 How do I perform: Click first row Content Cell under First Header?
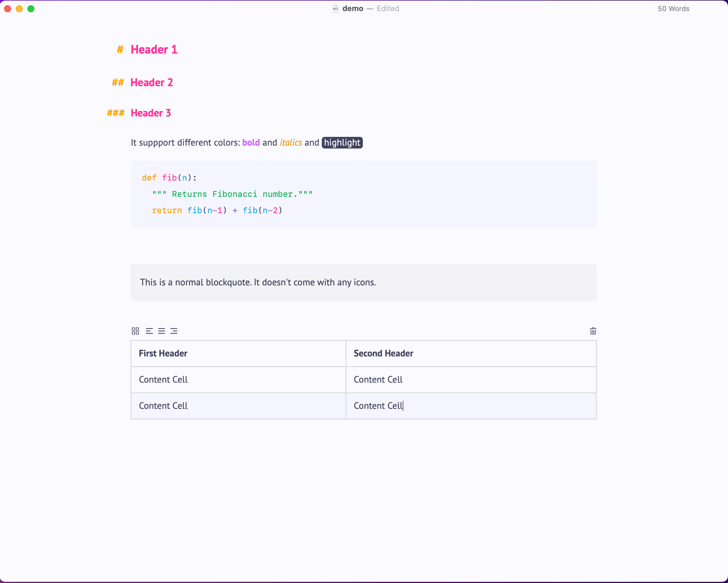(238, 379)
